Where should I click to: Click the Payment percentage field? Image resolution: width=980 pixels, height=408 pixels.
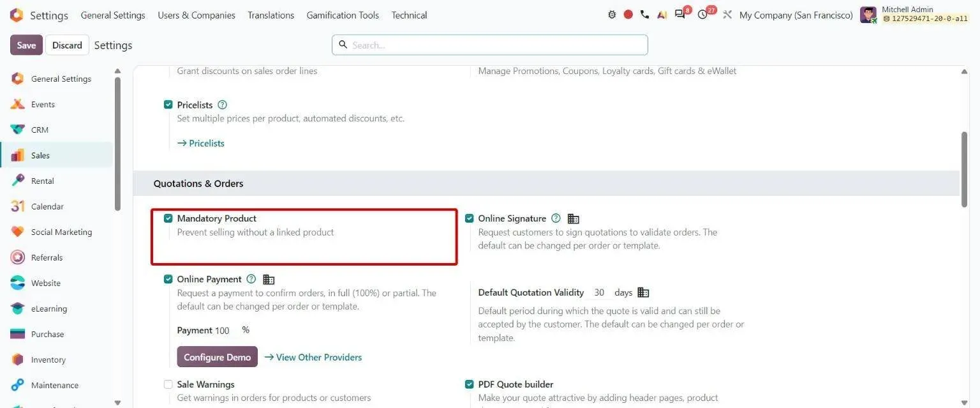[225, 331]
